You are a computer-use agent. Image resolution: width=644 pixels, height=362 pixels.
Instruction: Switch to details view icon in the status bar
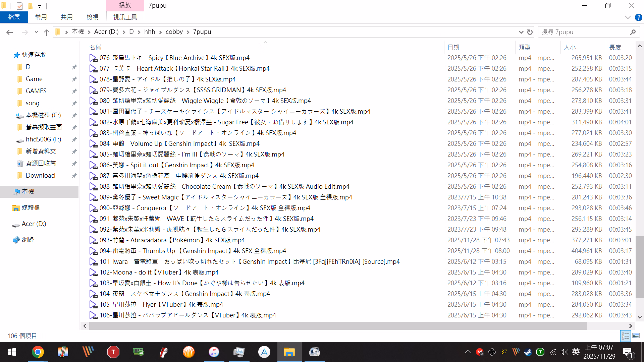(x=626, y=336)
